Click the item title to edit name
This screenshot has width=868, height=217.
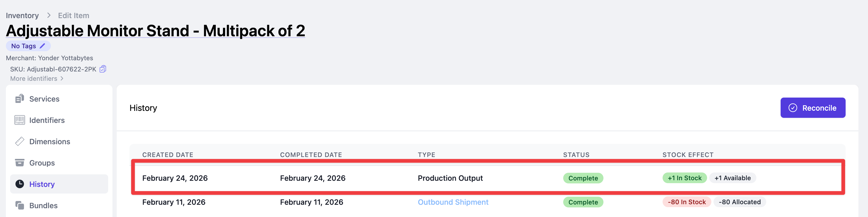(x=155, y=31)
